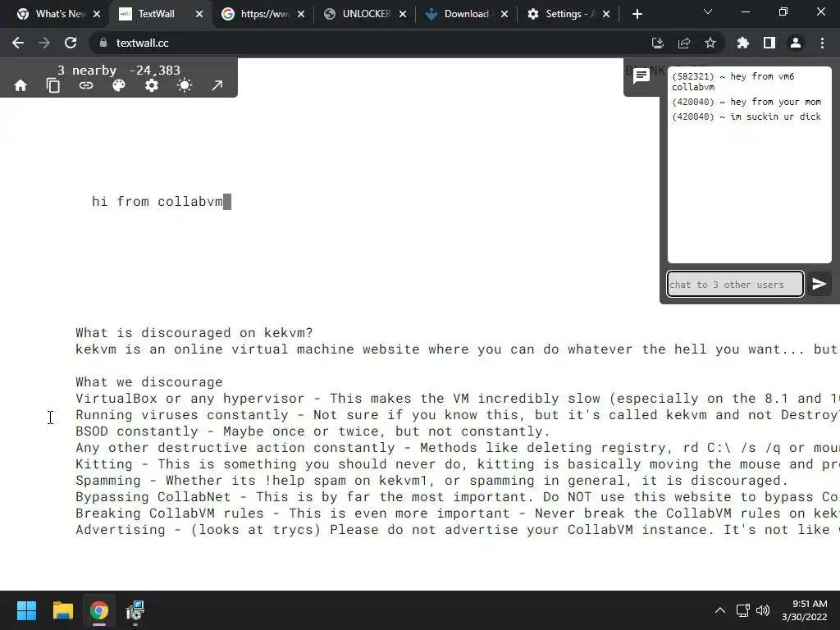Switch to What's New tab
The image size is (840, 630).
pos(58,14)
